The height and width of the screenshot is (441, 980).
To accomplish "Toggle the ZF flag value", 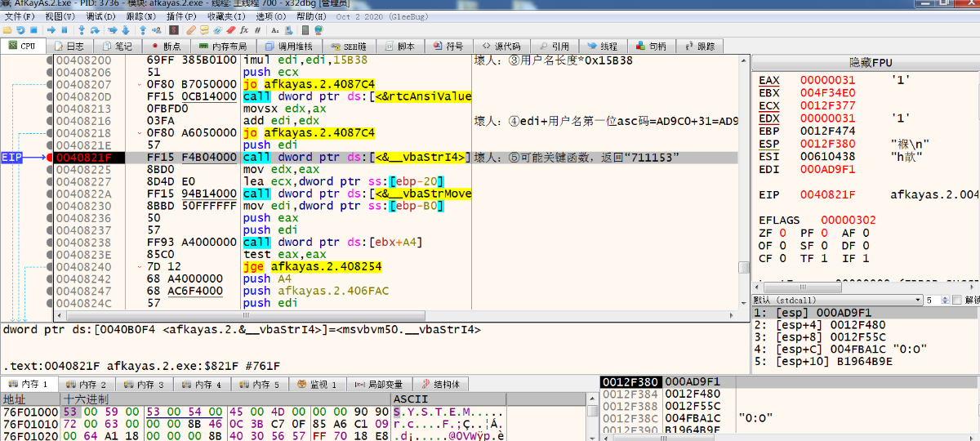I will click(782, 233).
